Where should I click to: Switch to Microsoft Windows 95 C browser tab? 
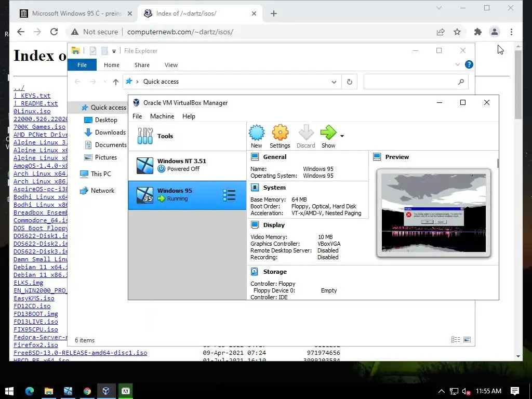click(76, 14)
